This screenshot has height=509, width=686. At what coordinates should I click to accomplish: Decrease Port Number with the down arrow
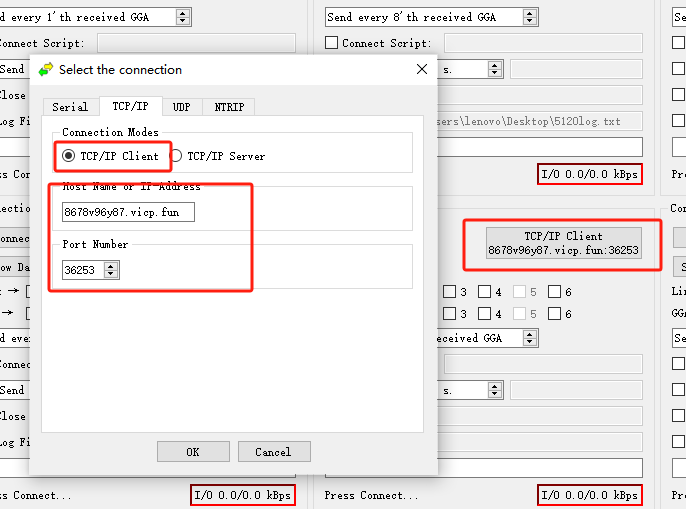[111, 275]
